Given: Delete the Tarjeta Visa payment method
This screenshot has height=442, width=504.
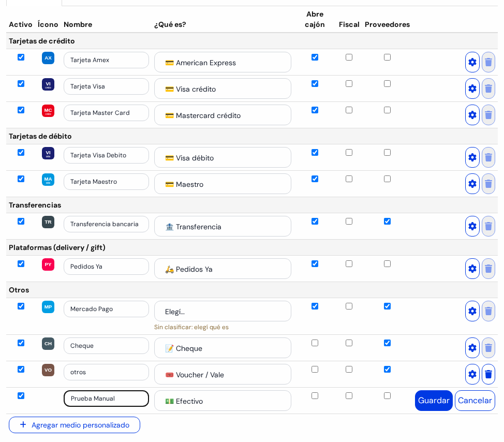Looking at the screenshot, I should pos(488,89).
